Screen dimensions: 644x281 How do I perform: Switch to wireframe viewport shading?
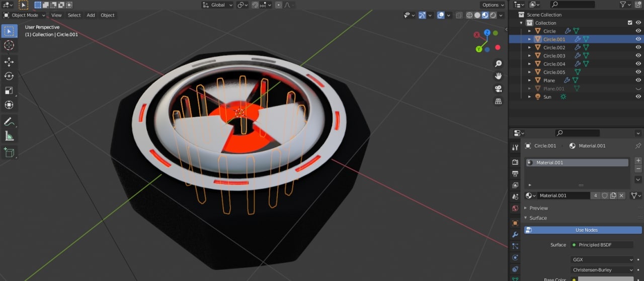tap(469, 15)
